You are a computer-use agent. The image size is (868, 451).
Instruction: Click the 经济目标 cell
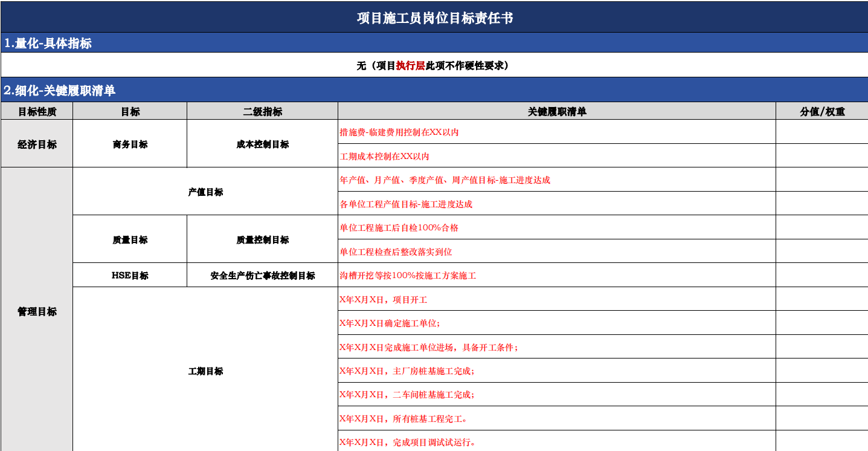click(x=37, y=144)
